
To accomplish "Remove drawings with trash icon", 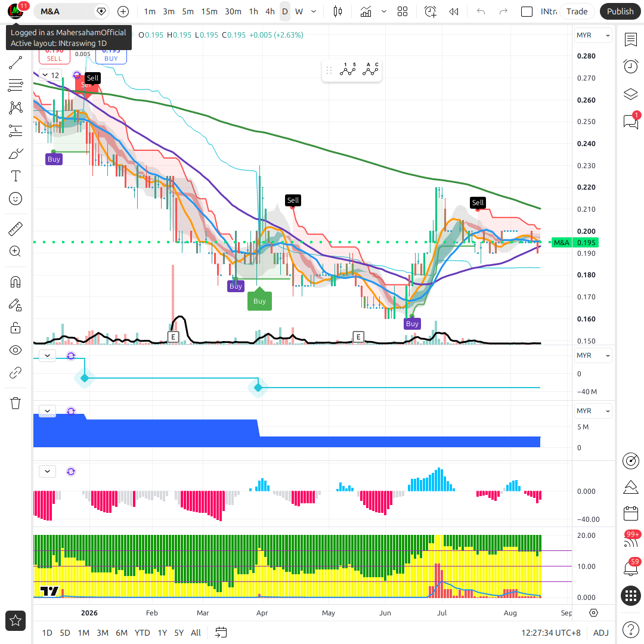I will 16,403.
